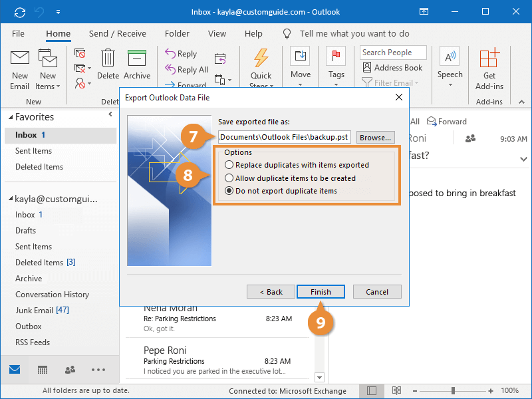Open the RSS Feeds folder
Screen dimensions: 532x399
pos(33,342)
